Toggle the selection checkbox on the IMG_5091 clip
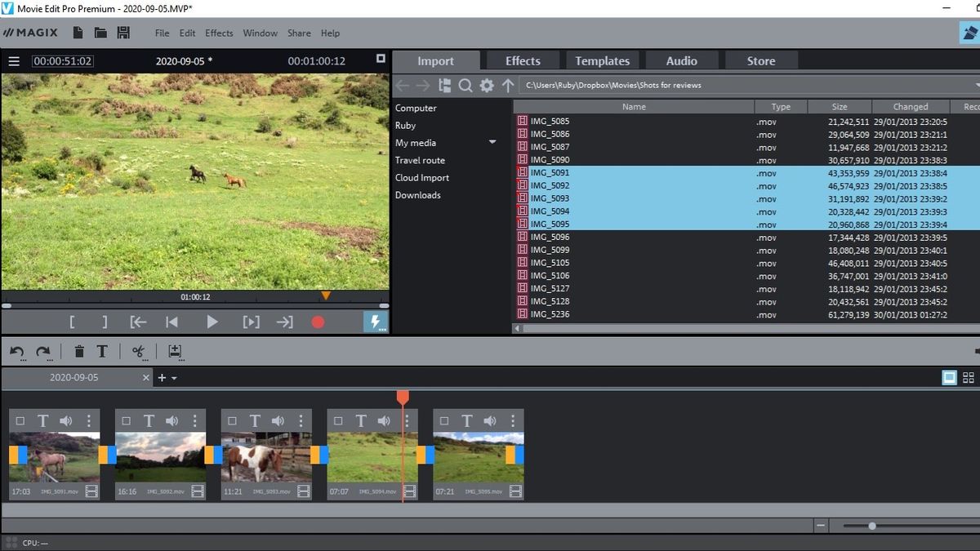 pos(19,420)
